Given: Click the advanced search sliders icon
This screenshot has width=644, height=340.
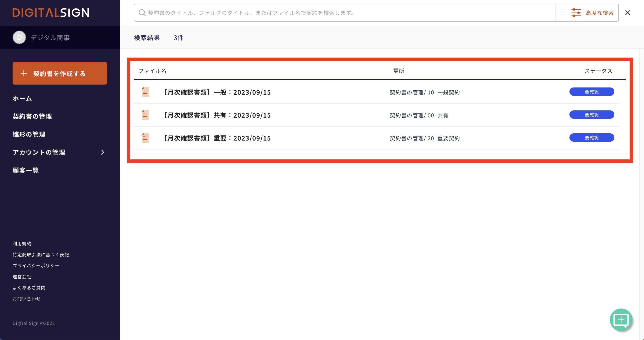Looking at the screenshot, I should pos(576,13).
